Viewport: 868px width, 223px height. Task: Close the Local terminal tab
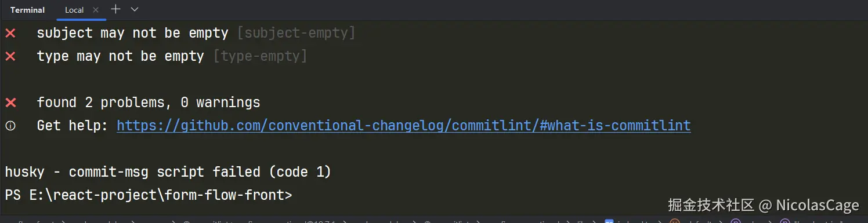click(x=96, y=10)
